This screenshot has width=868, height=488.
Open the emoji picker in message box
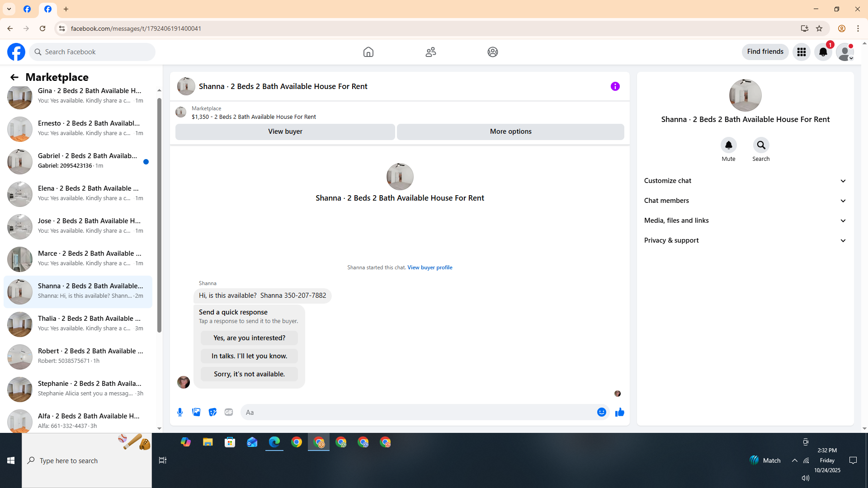[601, 412]
